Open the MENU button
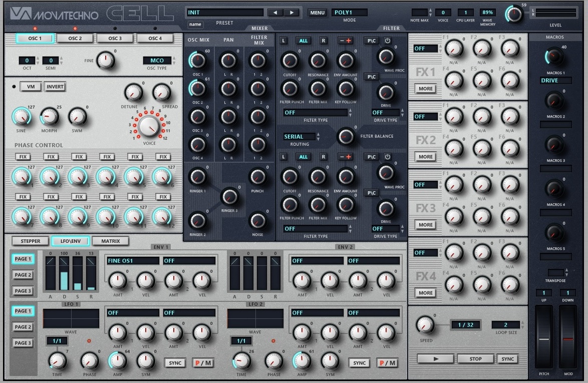The height and width of the screenshot is (383, 588). coord(317,13)
